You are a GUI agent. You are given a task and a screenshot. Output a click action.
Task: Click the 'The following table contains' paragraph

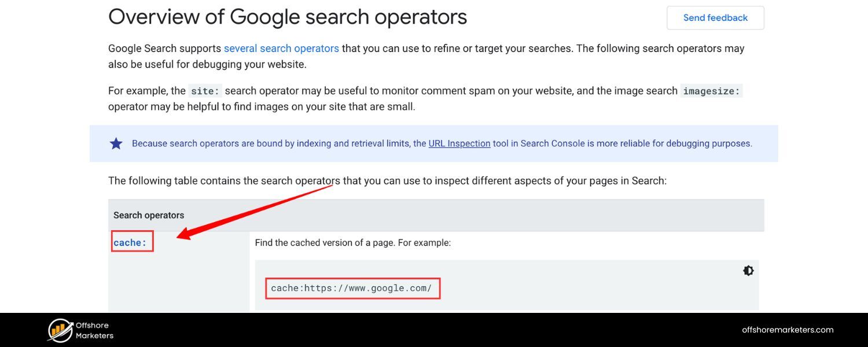pos(387,180)
